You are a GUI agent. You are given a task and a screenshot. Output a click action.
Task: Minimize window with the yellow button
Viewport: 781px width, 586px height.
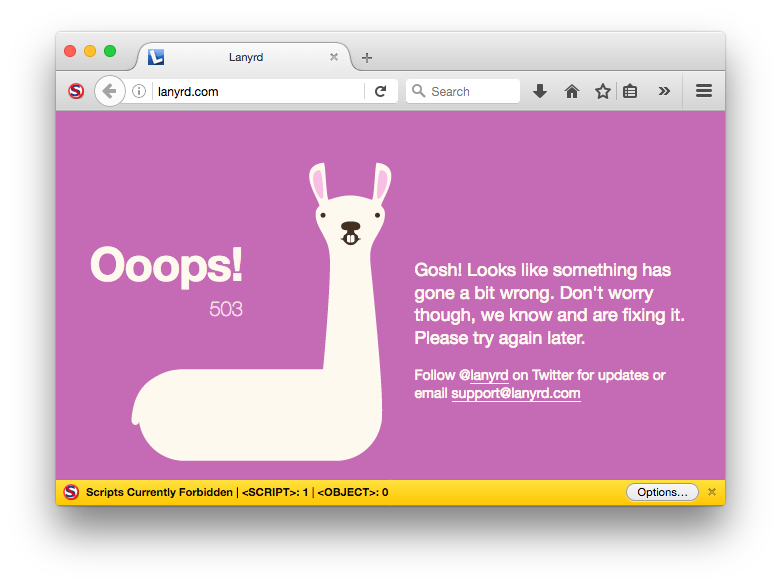90,51
